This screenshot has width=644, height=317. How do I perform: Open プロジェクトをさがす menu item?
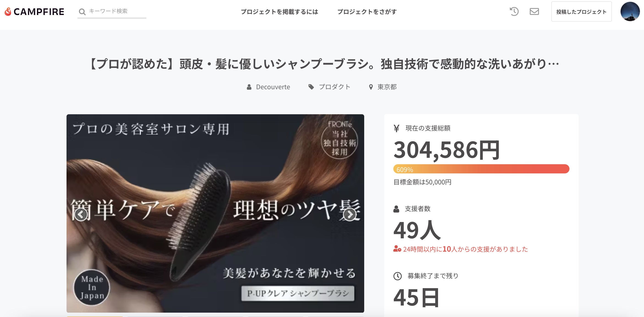(367, 12)
